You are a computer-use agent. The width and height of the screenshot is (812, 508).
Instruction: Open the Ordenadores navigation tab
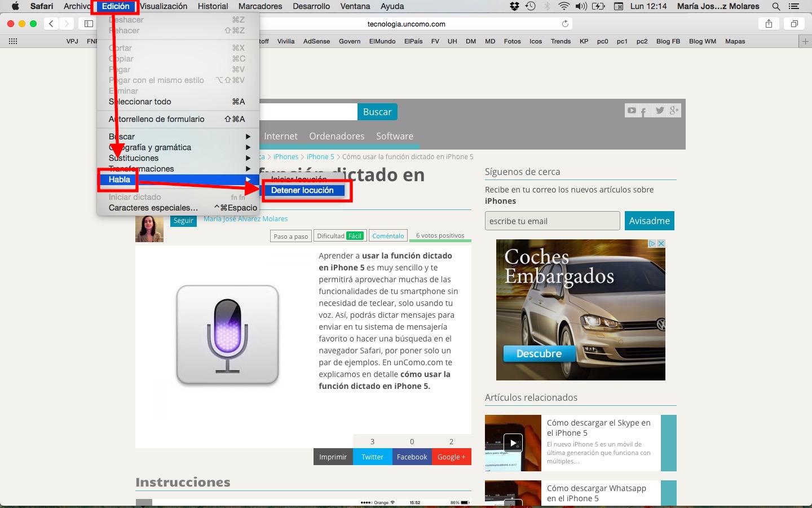[x=337, y=136]
